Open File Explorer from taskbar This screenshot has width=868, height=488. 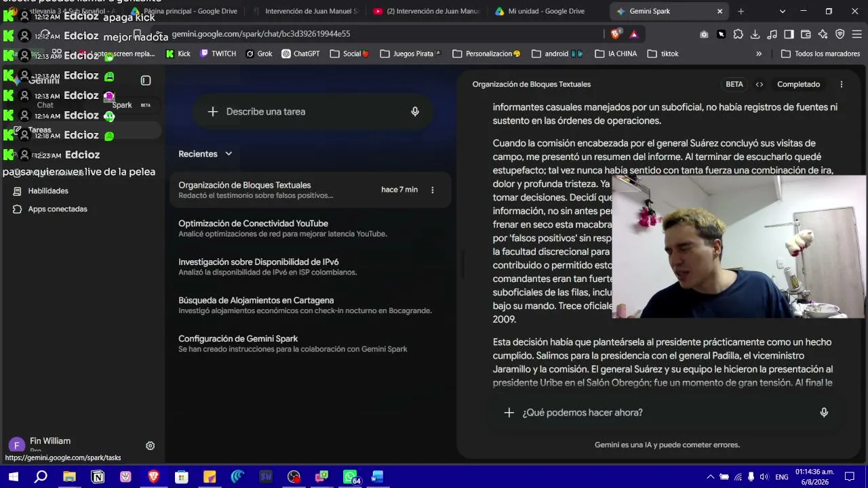click(69, 477)
